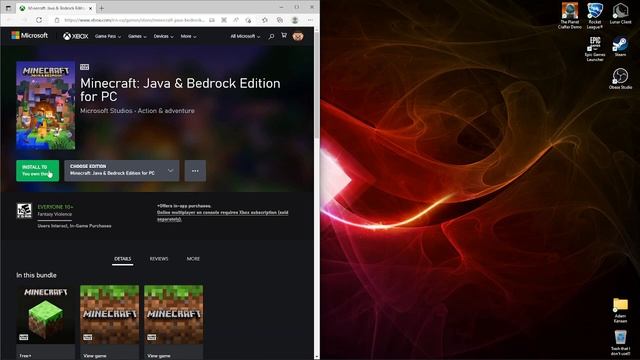Switch to the Details tab

[x=122, y=259]
